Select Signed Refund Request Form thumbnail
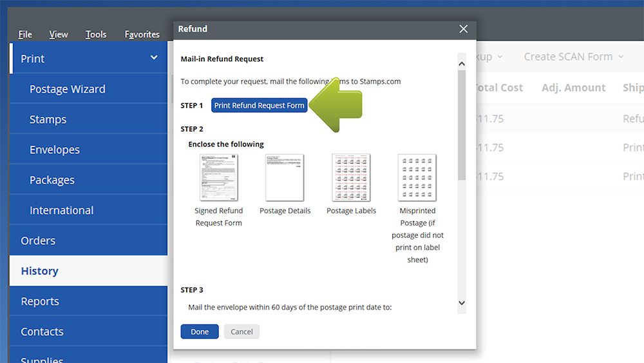 [x=219, y=178]
